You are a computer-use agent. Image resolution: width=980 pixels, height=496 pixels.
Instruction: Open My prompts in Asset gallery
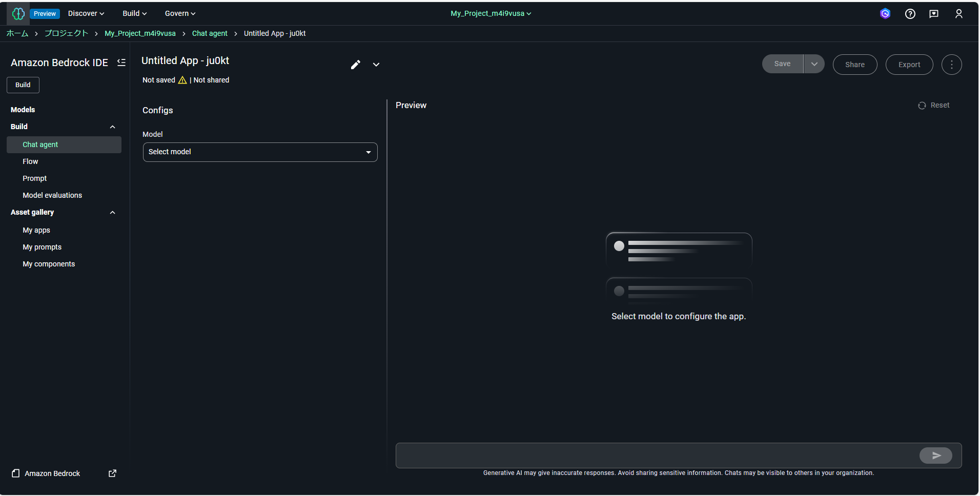pos(42,247)
